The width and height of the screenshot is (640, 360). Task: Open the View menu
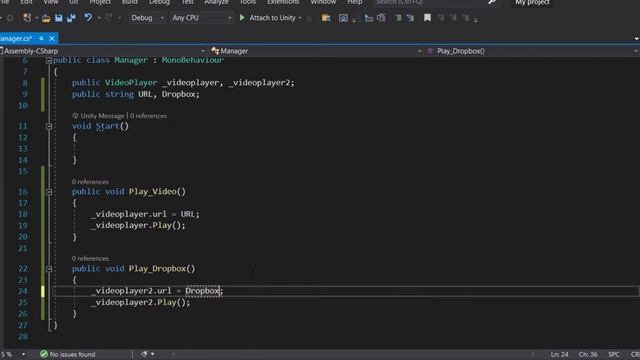pos(51,2)
